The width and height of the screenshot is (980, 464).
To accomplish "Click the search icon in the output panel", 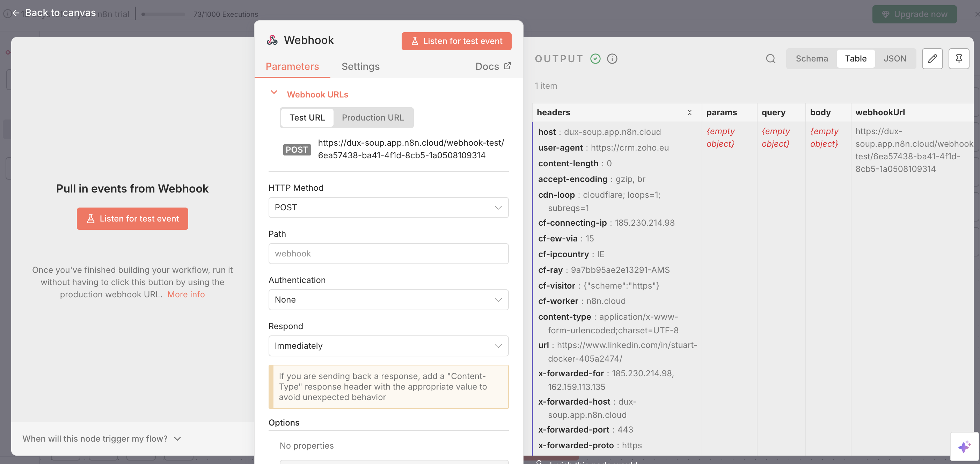I will click(x=770, y=59).
